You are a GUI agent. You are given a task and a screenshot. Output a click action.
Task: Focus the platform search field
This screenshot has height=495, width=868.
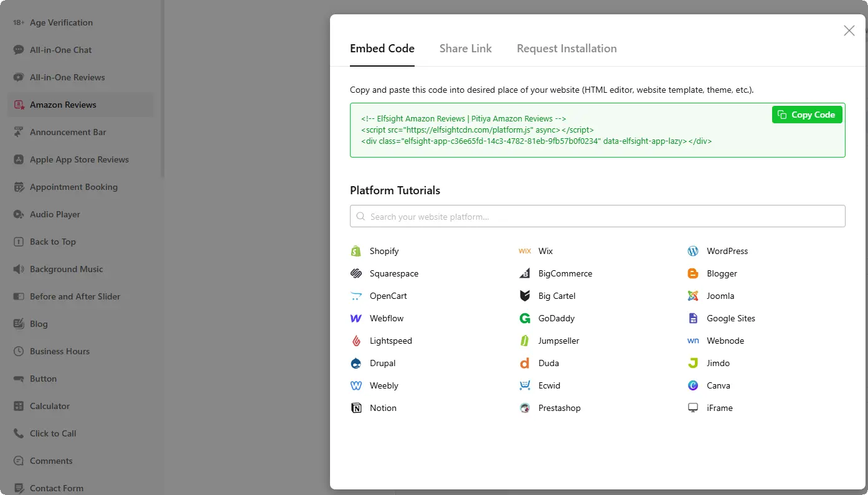tap(598, 216)
